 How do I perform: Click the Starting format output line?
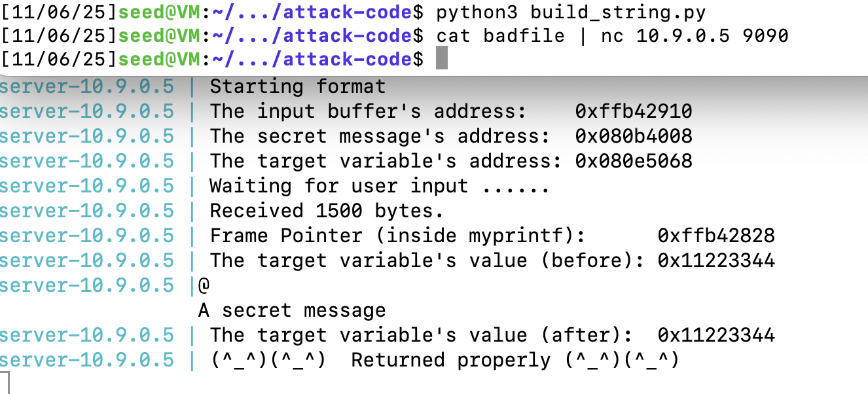(x=298, y=86)
